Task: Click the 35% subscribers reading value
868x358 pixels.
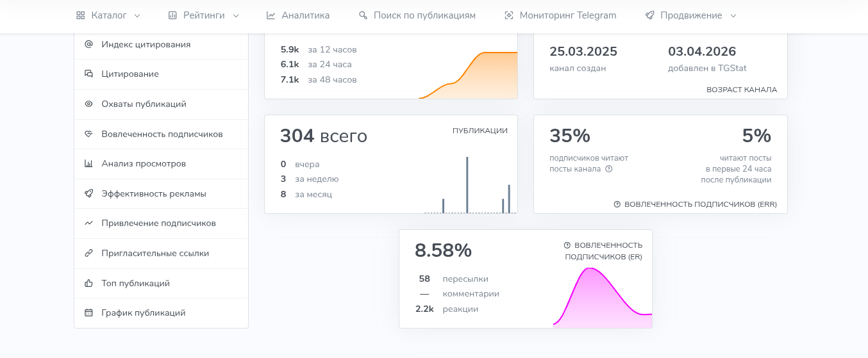Action: tap(570, 136)
